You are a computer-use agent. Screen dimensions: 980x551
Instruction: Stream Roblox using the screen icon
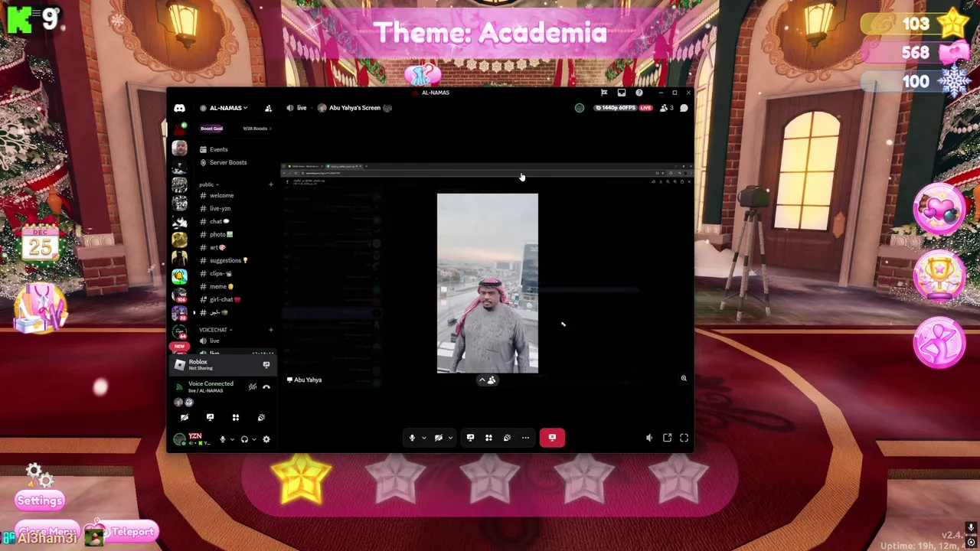click(x=266, y=365)
